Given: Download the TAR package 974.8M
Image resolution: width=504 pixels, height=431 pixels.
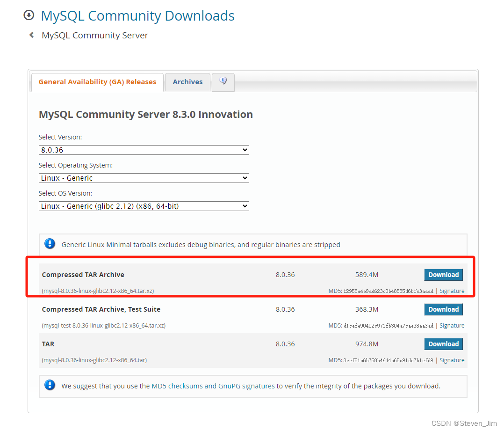Looking at the screenshot, I should click(x=443, y=344).
